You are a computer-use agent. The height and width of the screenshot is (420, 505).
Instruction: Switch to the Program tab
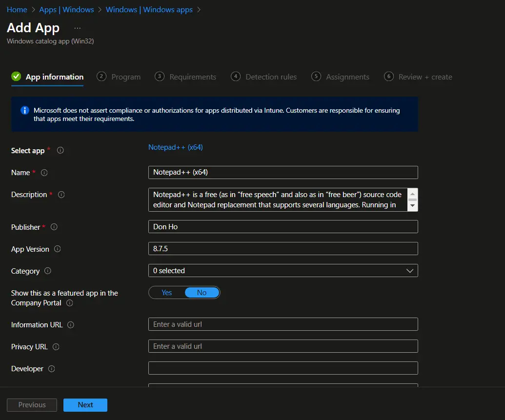[x=126, y=77]
